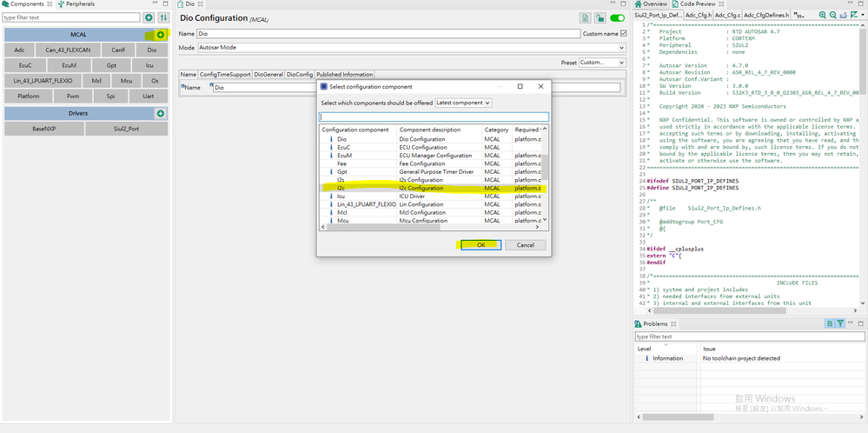Select the Fee row in component list
Viewport: 868px width, 433px height.
point(430,164)
